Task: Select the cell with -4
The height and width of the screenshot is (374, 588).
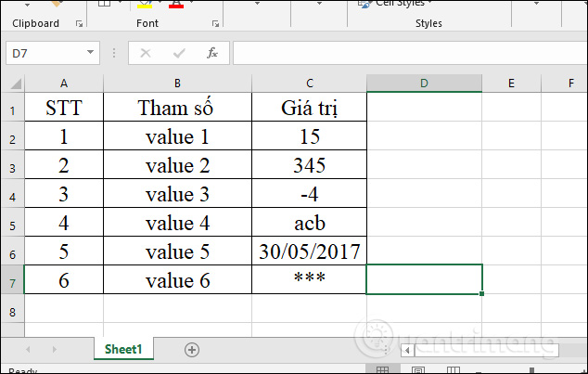Action: pos(310,194)
